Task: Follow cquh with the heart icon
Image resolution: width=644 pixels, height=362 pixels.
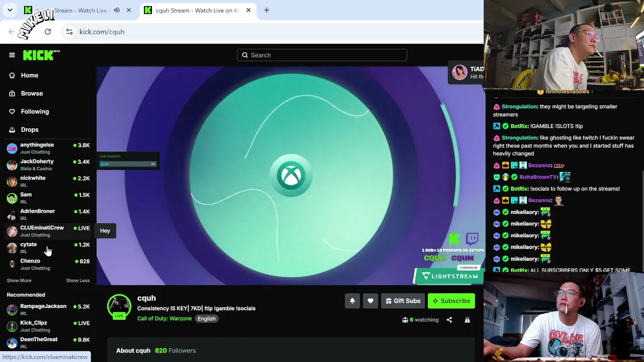Action: pos(370,301)
